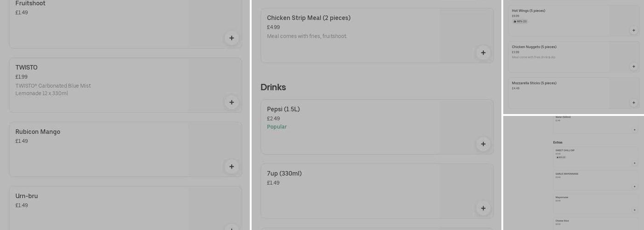
Task: Click the Sweet Chilli Dip rating badge
Action: [x=560, y=157]
